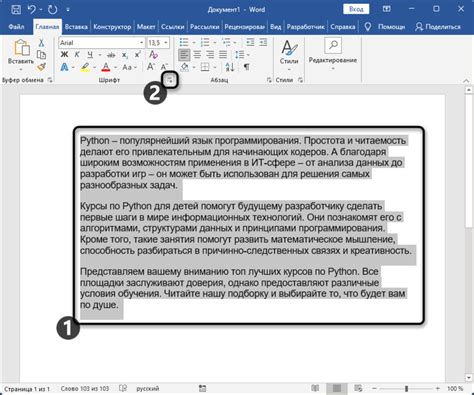Toggle strikethrough formatting
The width and height of the screenshot is (474, 395).
(111, 55)
